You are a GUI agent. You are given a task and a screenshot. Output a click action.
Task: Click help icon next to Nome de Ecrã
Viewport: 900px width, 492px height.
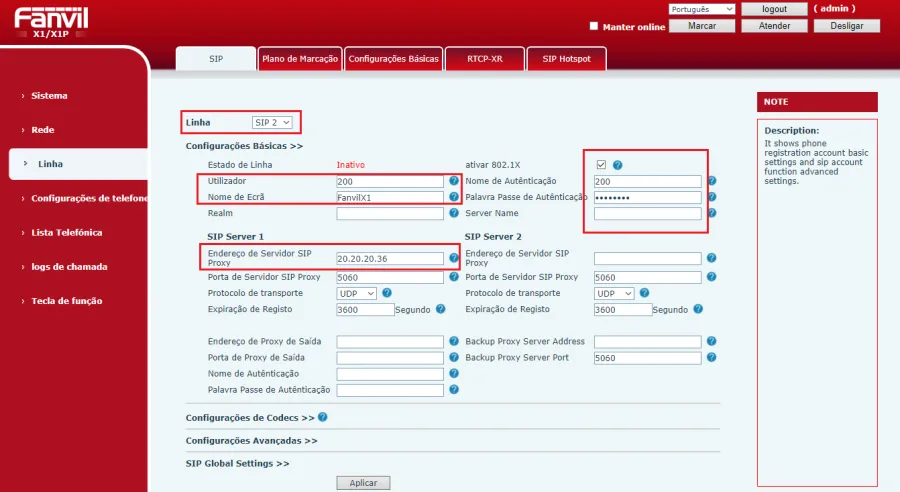[x=453, y=197]
